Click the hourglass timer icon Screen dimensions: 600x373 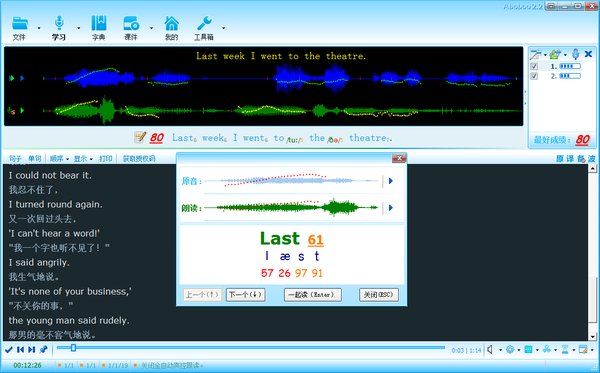(x=565, y=349)
